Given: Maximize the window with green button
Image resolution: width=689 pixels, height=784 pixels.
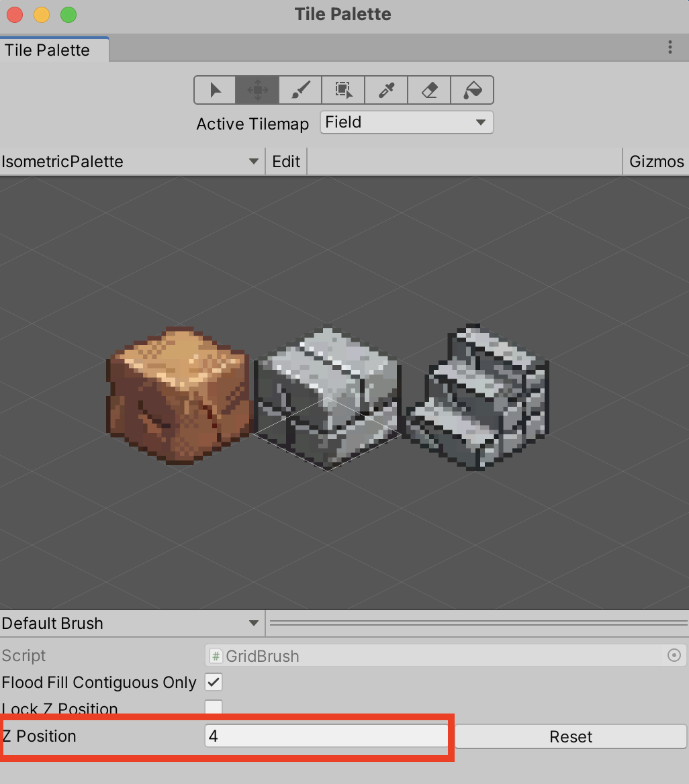Looking at the screenshot, I should click(68, 15).
